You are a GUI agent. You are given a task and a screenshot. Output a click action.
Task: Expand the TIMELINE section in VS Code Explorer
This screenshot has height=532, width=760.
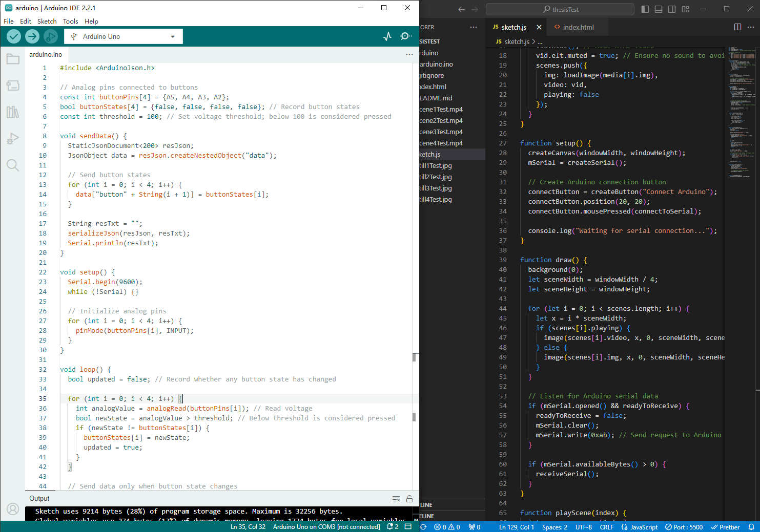point(452,516)
